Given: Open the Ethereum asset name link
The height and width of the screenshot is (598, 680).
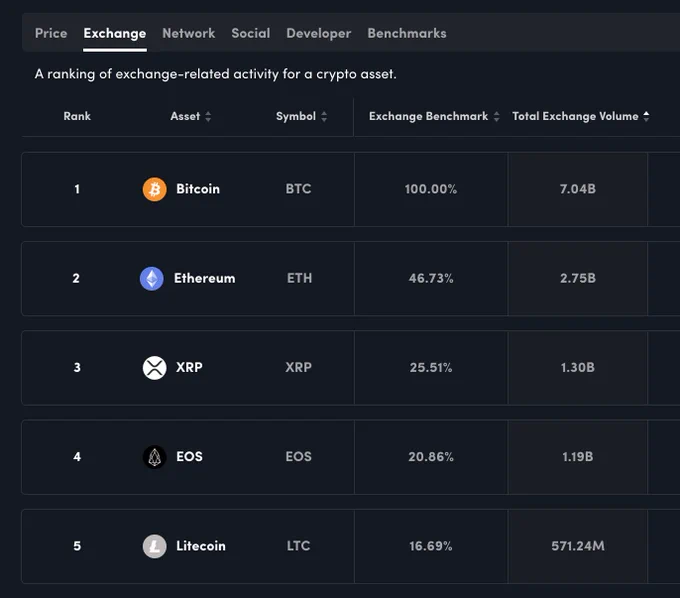Looking at the screenshot, I should 205,278.
